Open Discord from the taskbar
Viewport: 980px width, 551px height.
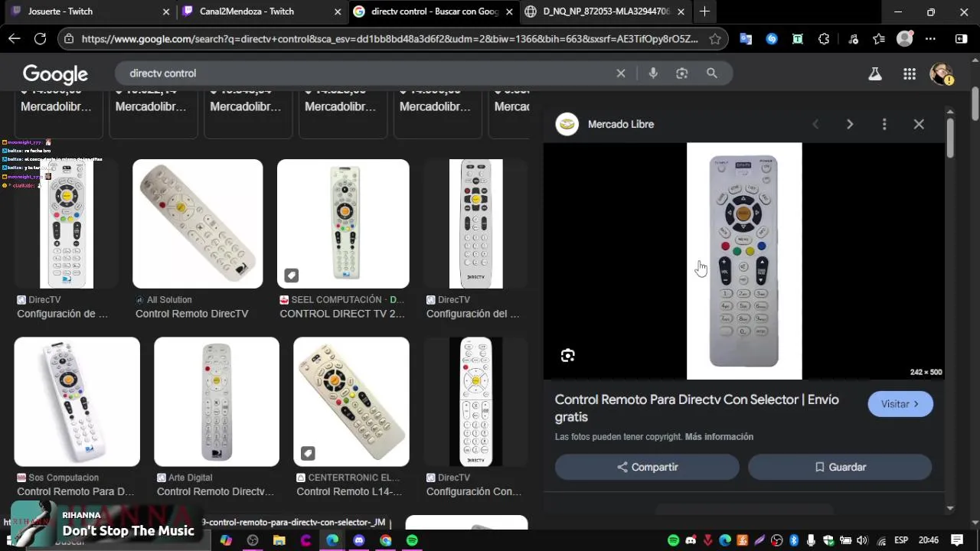pos(359,540)
